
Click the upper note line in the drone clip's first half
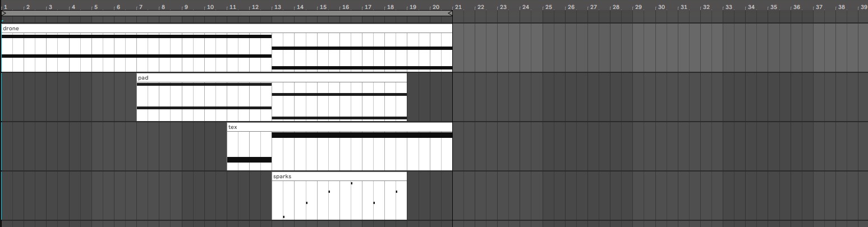point(136,36)
